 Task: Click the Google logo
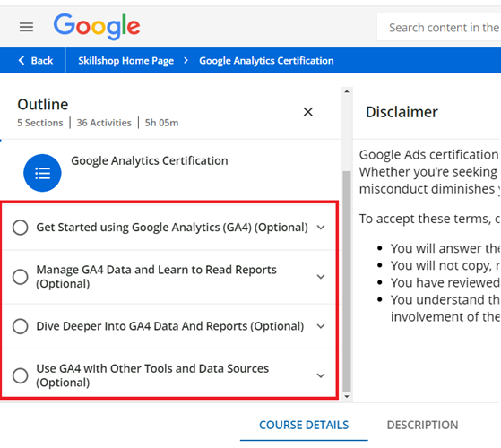pos(97,27)
